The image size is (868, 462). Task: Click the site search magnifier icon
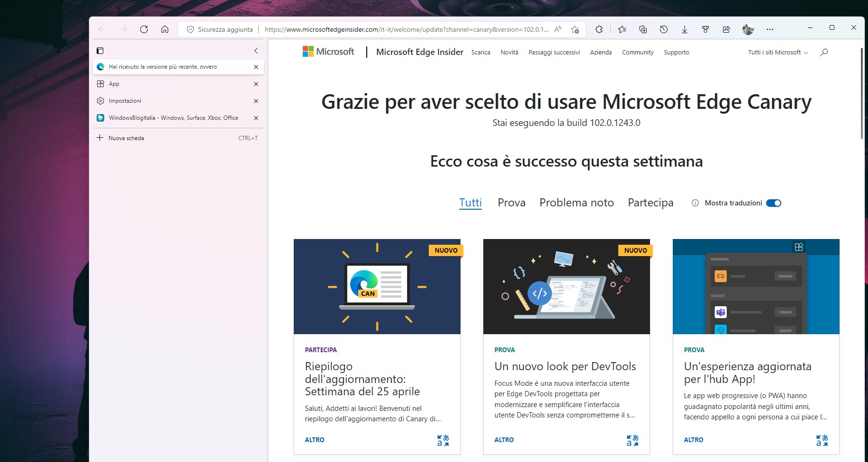824,52
